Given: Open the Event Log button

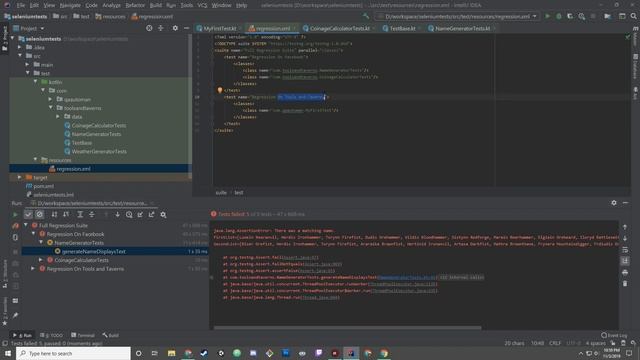Looking at the screenshot, I should [x=614, y=335].
